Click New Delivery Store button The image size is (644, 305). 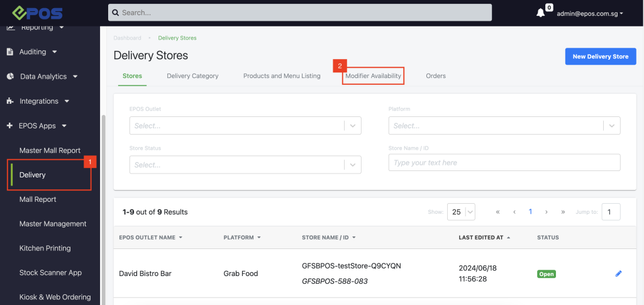click(x=600, y=56)
